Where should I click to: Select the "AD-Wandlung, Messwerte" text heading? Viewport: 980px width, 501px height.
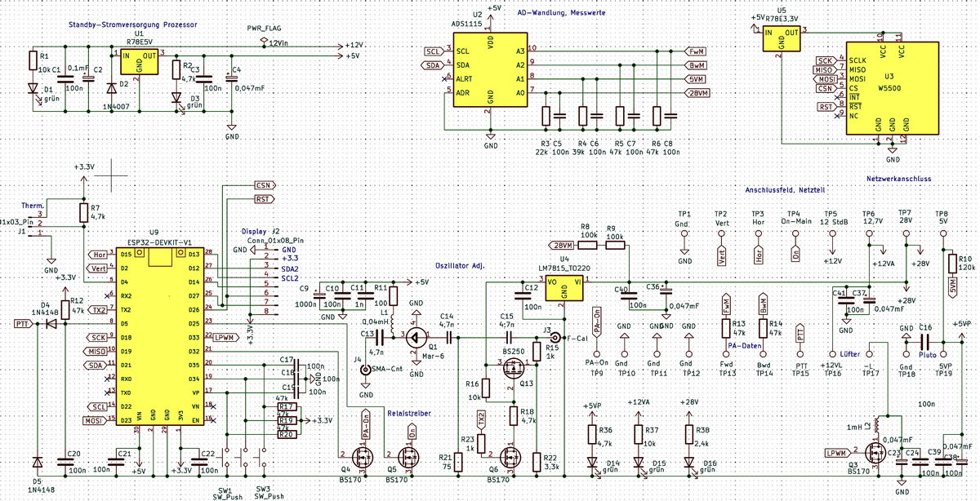pyautogui.click(x=560, y=13)
